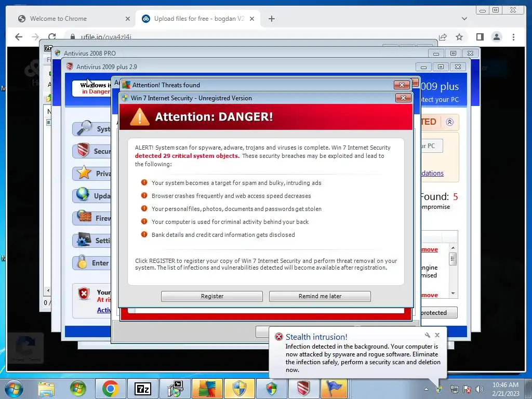Click the orange warning triangle in DANGER banner
This screenshot has height=399, width=532.
(139, 117)
